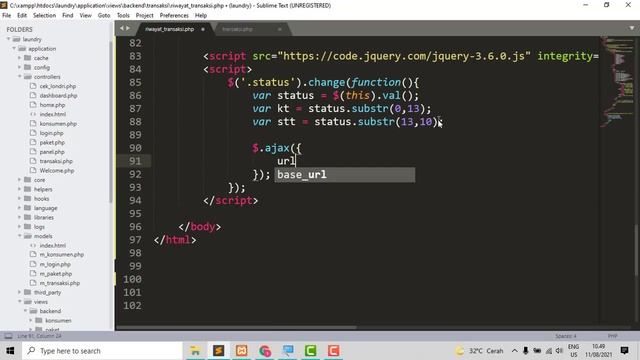This screenshot has width=640, height=360.
Task: Open m_paket.php model file
Action: click(x=56, y=273)
